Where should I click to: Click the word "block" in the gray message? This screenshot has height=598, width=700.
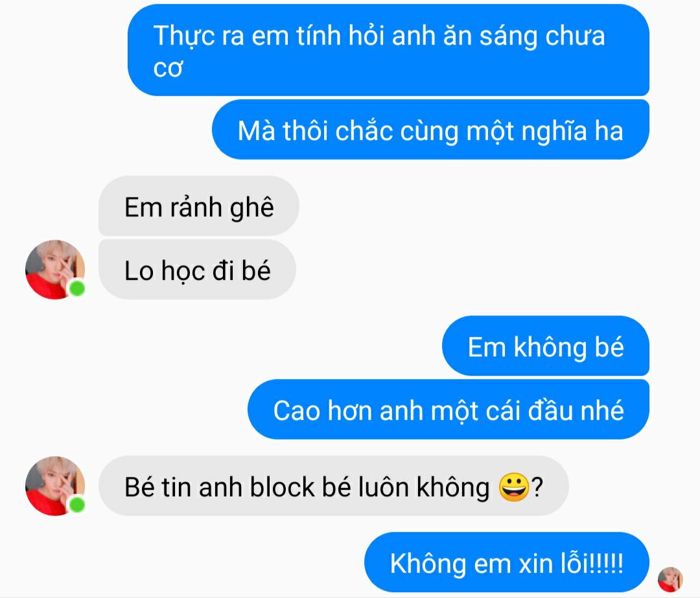[282, 487]
